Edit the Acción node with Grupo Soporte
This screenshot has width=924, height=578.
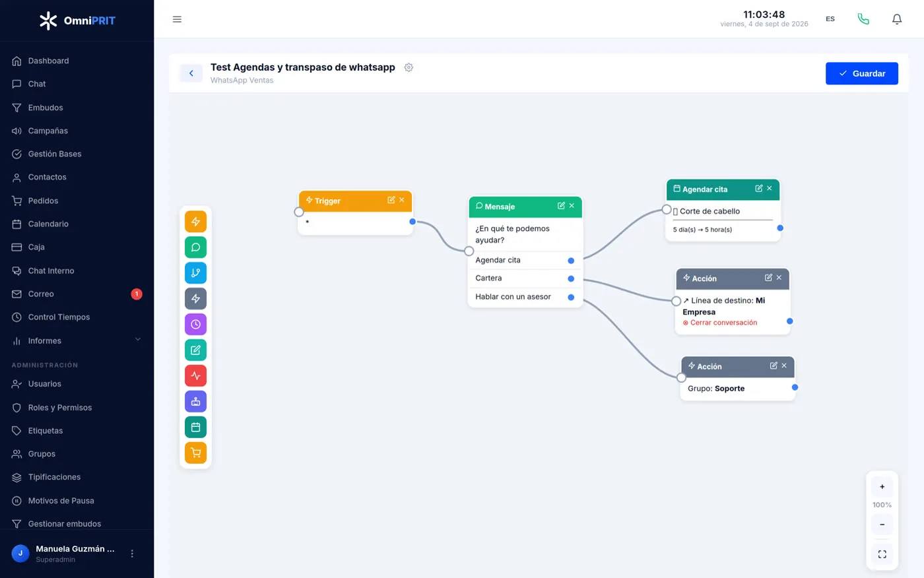(774, 366)
